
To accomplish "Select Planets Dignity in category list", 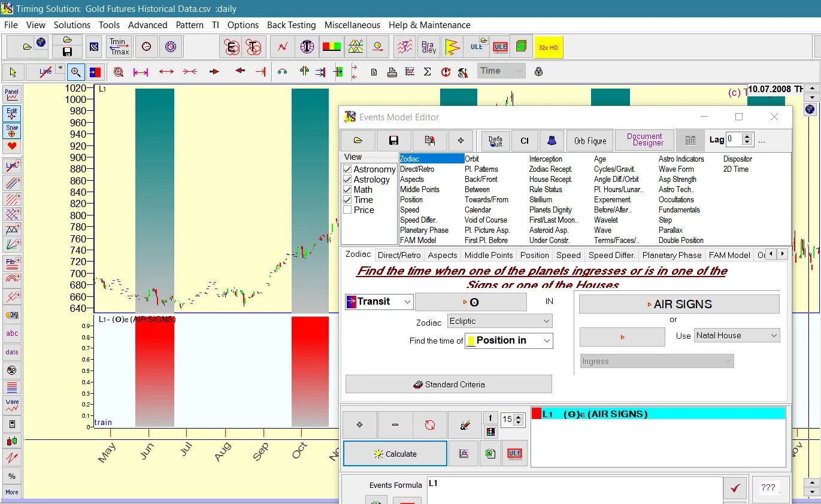I will (x=550, y=210).
